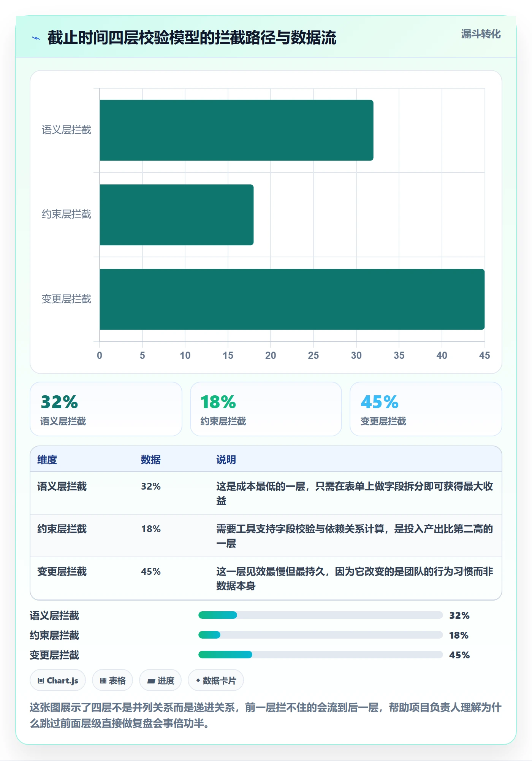Click the 语义层拦截 label in progress list
Screen dimensions: 532x761
pyautogui.click(x=54, y=615)
